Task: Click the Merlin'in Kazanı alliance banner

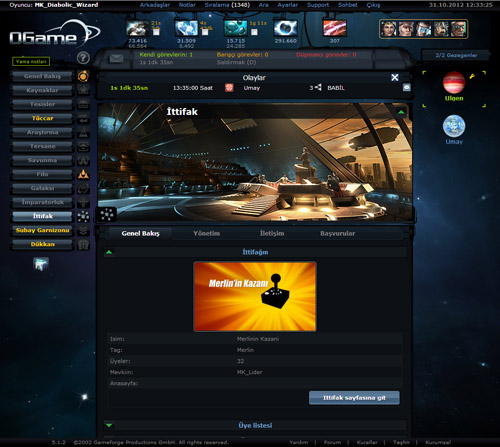Action: (255, 296)
